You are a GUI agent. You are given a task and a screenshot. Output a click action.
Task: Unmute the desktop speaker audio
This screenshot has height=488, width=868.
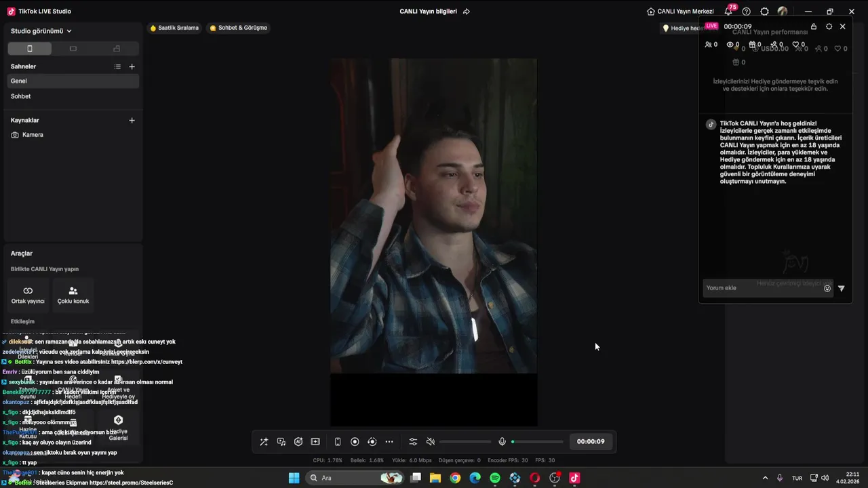(x=430, y=442)
